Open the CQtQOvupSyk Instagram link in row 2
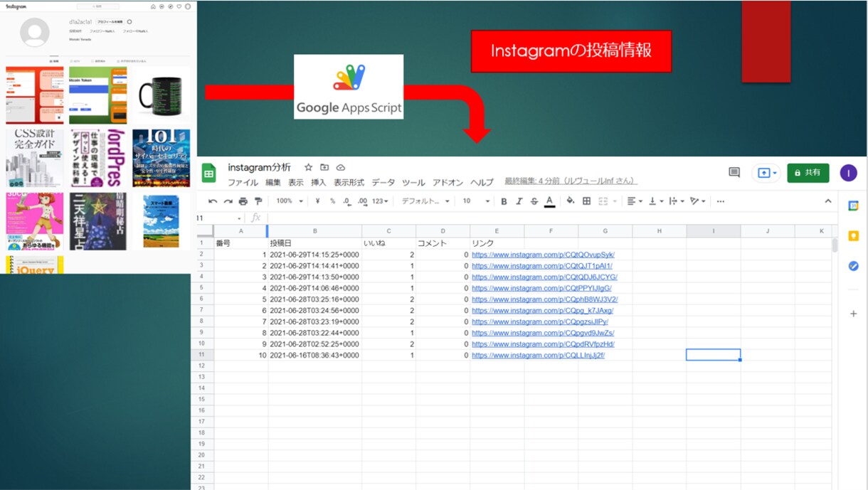Screen dimensions: 868x490 [x=543, y=255]
